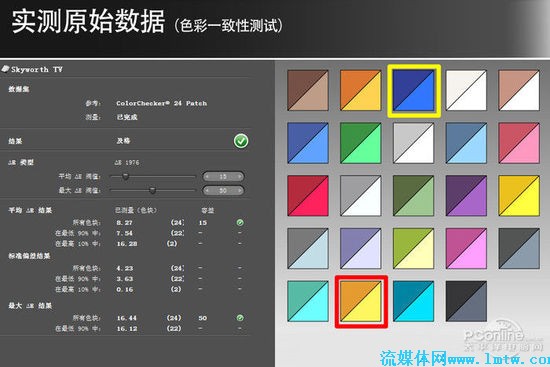Select the steel blue and pale blue patch
550x367 pixels.
coord(466,143)
